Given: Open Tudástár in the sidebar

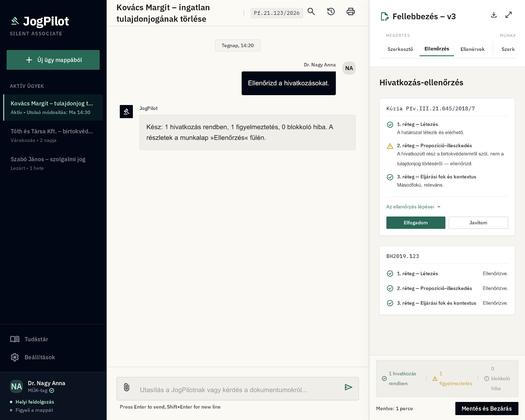Looking at the screenshot, I should [x=29, y=339].
